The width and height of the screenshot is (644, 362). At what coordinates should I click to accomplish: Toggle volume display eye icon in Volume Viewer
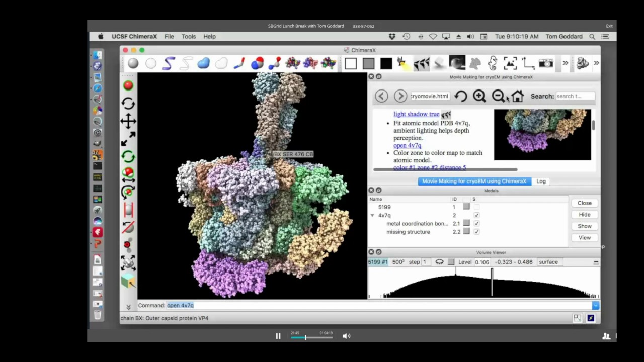[439, 262]
